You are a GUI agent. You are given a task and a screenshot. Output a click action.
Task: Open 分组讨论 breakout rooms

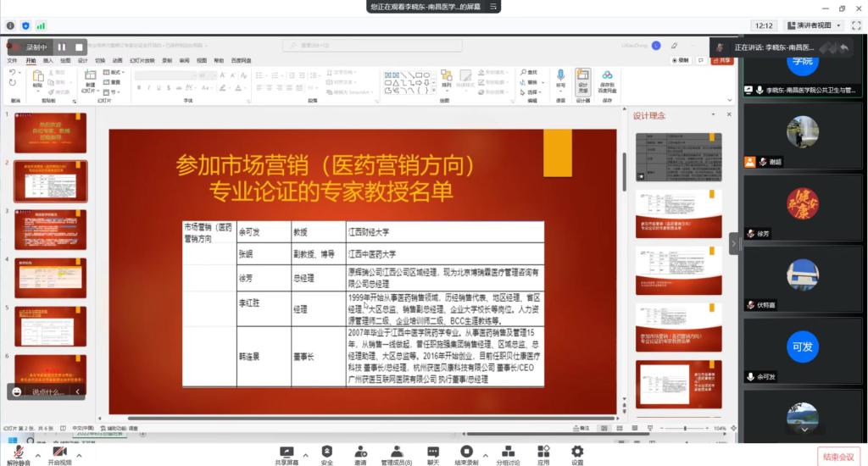(x=508, y=453)
